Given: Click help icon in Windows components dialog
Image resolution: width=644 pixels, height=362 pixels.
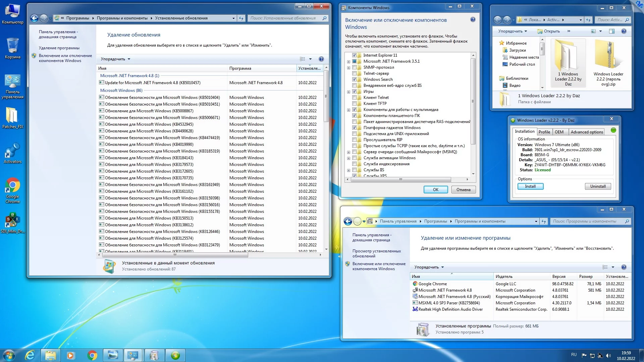Looking at the screenshot, I should [x=473, y=20].
